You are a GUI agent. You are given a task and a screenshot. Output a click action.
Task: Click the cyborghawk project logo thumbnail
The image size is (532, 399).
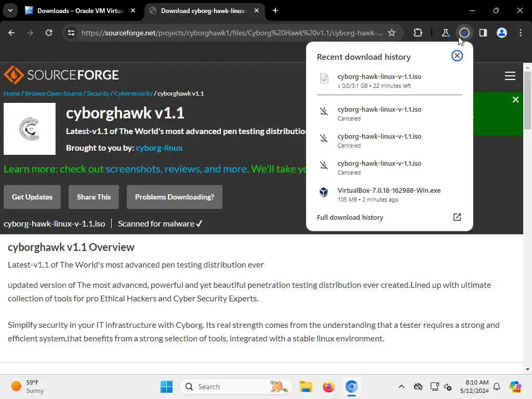[30, 129]
